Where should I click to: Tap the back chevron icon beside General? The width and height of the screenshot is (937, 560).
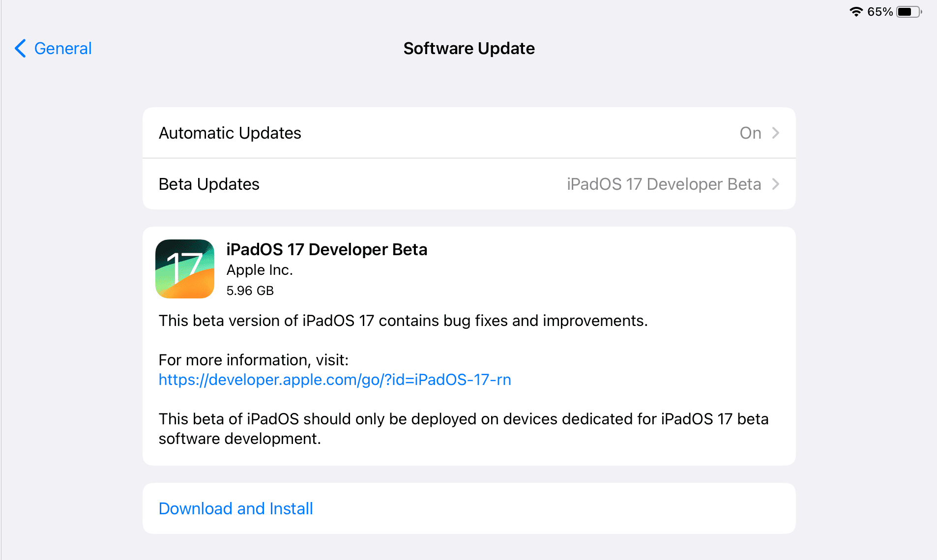pyautogui.click(x=20, y=48)
